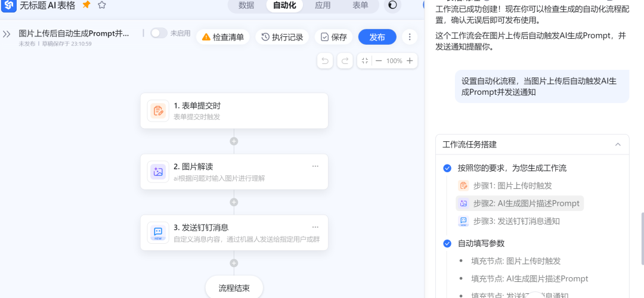Open 发送钉钉消息 node's three-dot menu
The image size is (644, 298).
click(315, 227)
